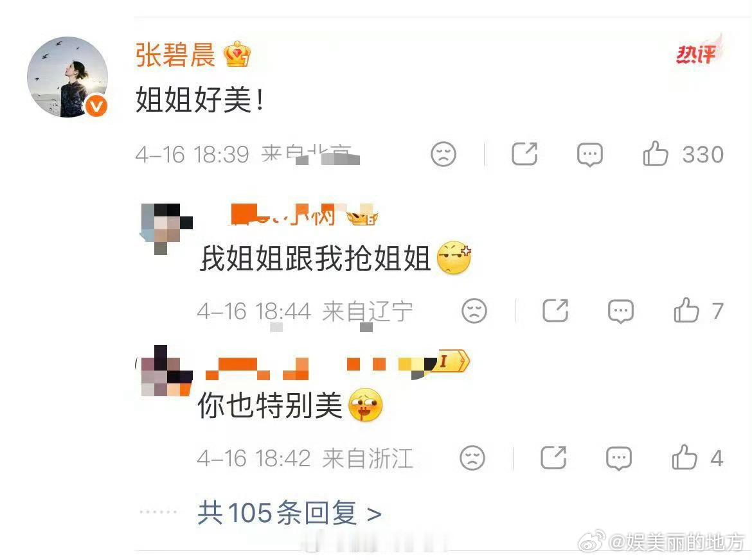The width and height of the screenshot is (752, 560).
Task: Tap sad face icon on 18:44 reply
Action: point(474,310)
